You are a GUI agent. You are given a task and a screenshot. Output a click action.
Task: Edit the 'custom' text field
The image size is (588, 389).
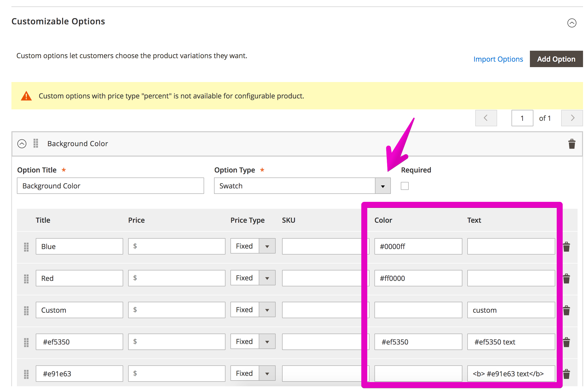click(x=511, y=310)
